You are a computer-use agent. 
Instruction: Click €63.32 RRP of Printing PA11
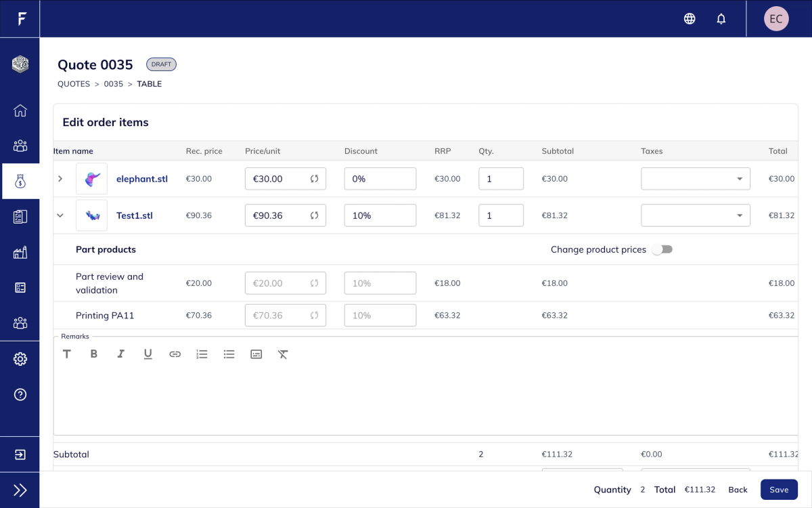tap(447, 315)
